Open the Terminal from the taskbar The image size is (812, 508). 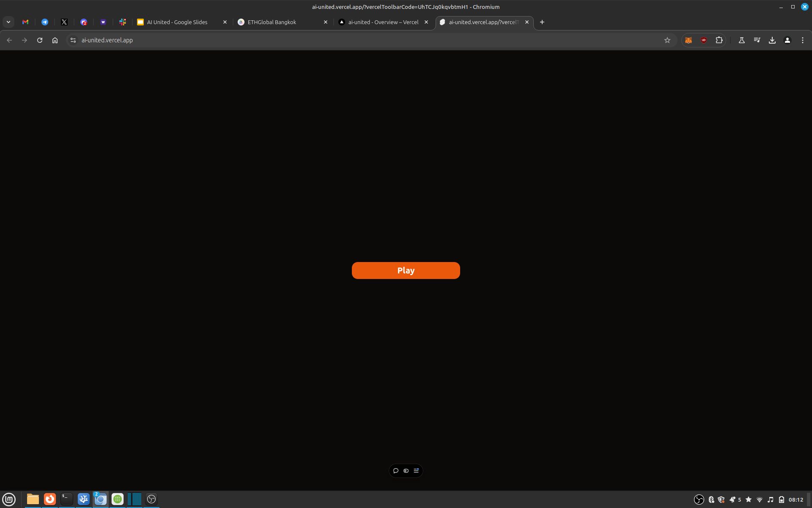click(67, 499)
